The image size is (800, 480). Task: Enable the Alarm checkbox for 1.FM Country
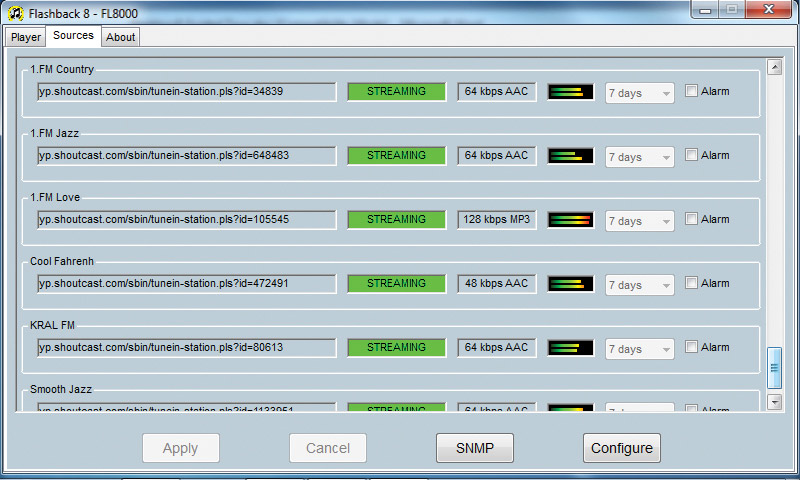(x=691, y=91)
